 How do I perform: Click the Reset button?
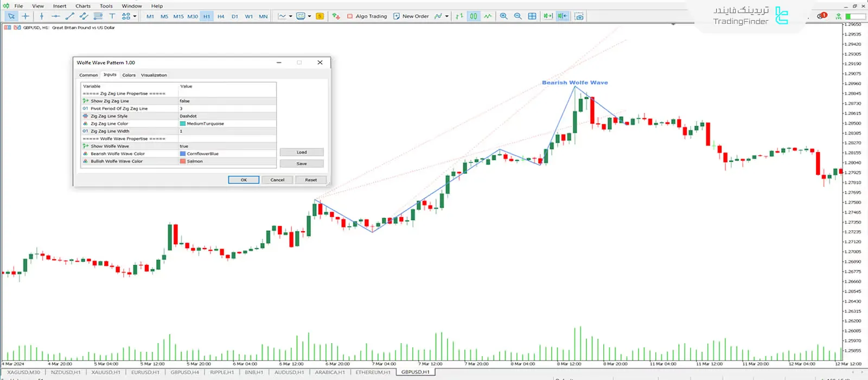pos(311,180)
